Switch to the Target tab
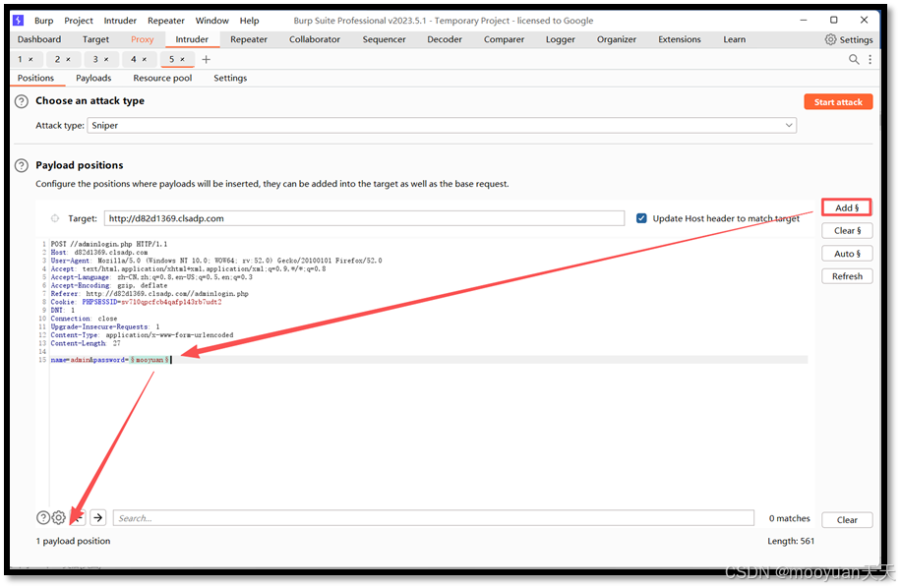Screen dimensions: 900x588 click(95, 39)
